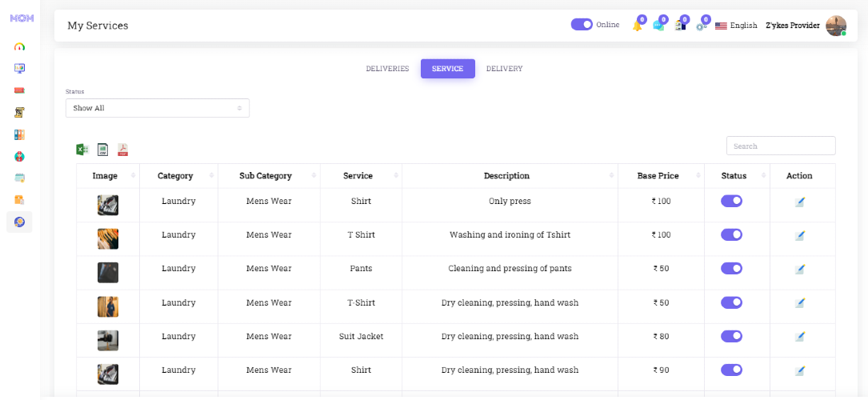
Task: Disable status toggle for Only press Shirt
Action: click(731, 202)
